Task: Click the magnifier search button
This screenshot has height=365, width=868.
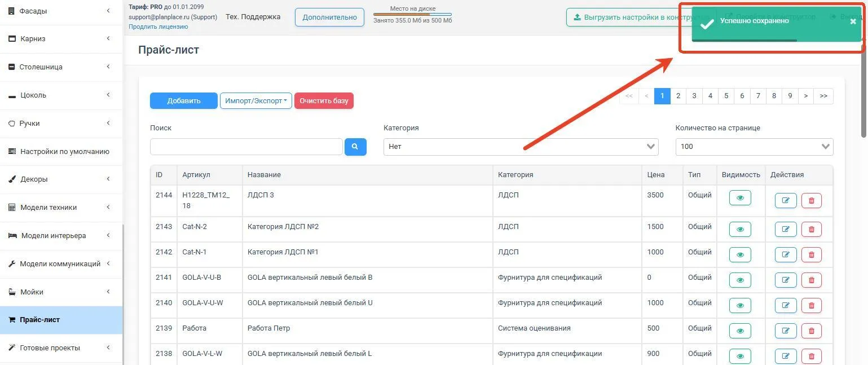Action: pos(355,147)
